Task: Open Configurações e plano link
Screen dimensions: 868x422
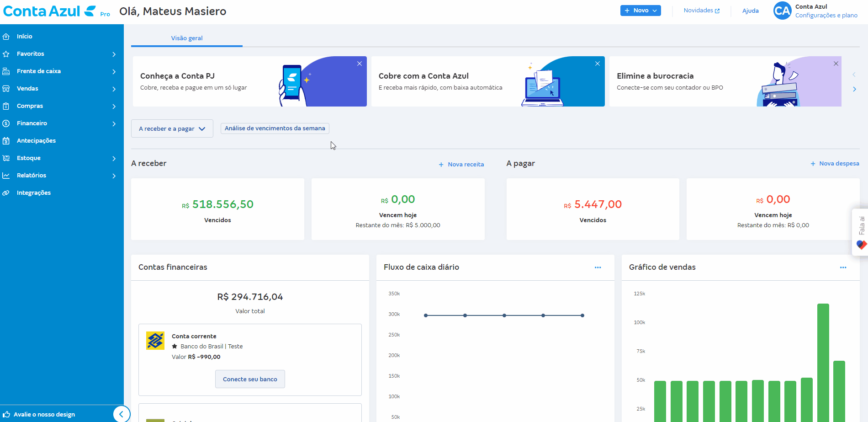Action: tap(826, 16)
